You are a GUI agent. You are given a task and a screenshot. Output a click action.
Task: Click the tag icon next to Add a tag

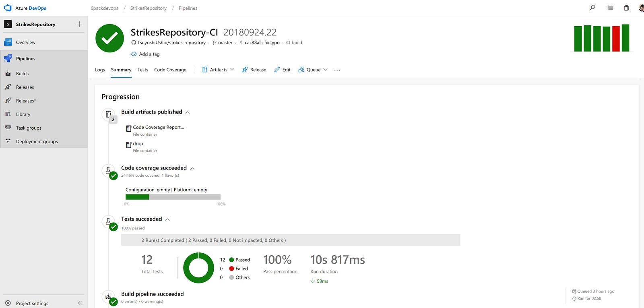click(x=134, y=54)
